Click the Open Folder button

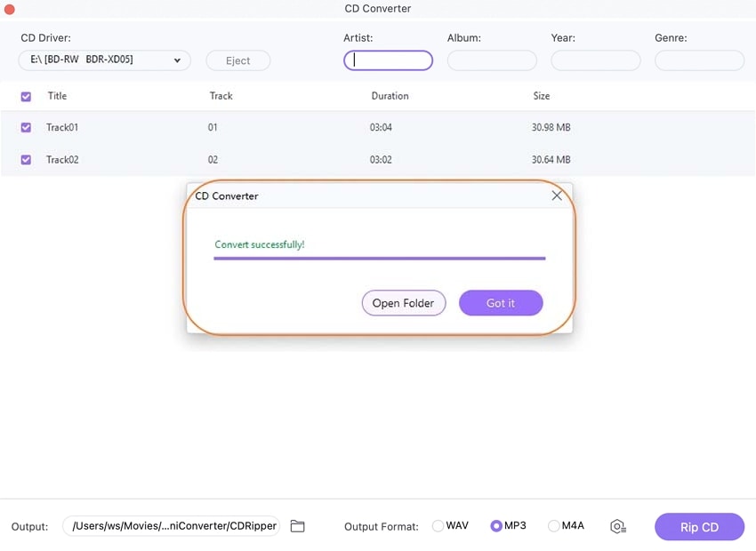pos(404,303)
